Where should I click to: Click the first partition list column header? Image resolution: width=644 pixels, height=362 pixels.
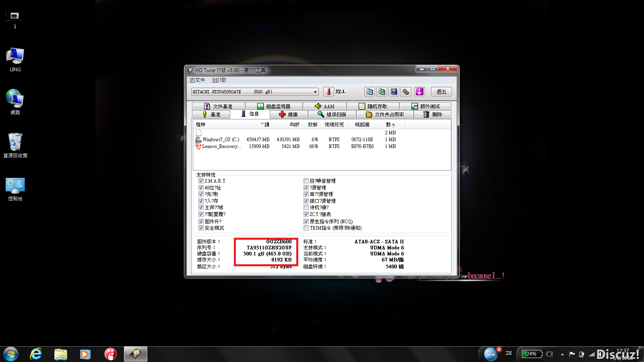click(217, 125)
